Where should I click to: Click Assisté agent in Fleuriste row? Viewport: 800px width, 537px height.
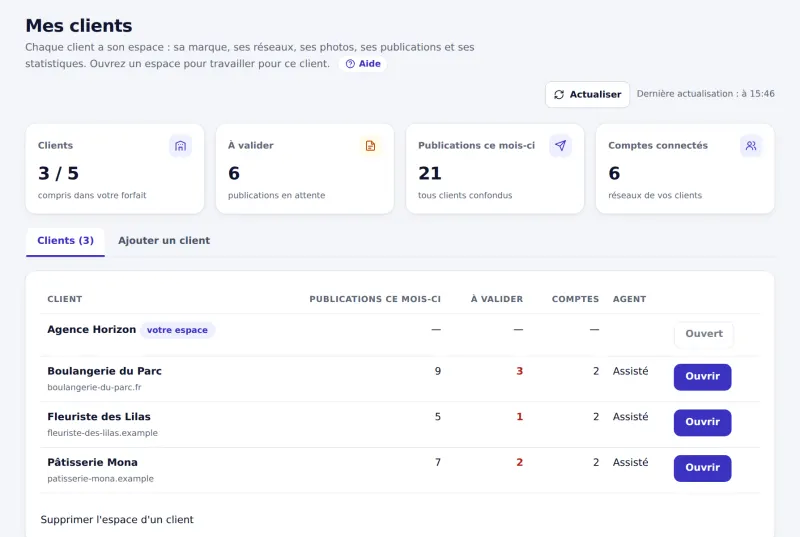pos(631,417)
